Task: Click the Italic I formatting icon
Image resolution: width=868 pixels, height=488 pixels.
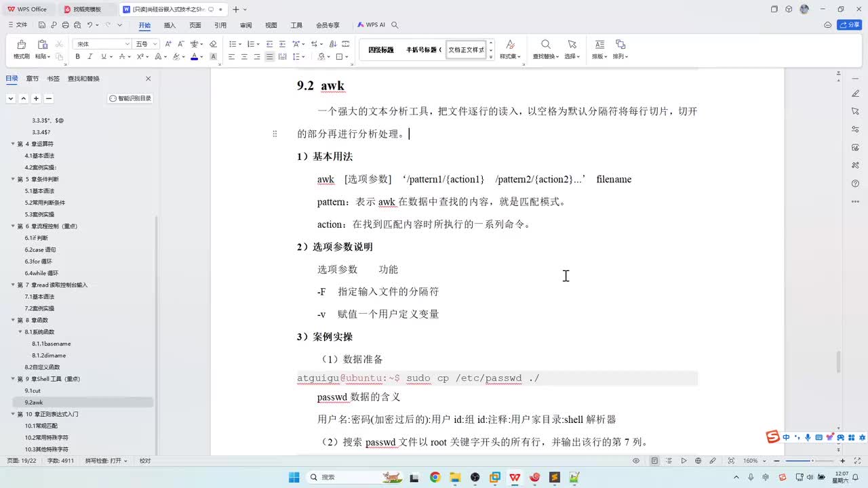Action: pyautogui.click(x=90, y=57)
